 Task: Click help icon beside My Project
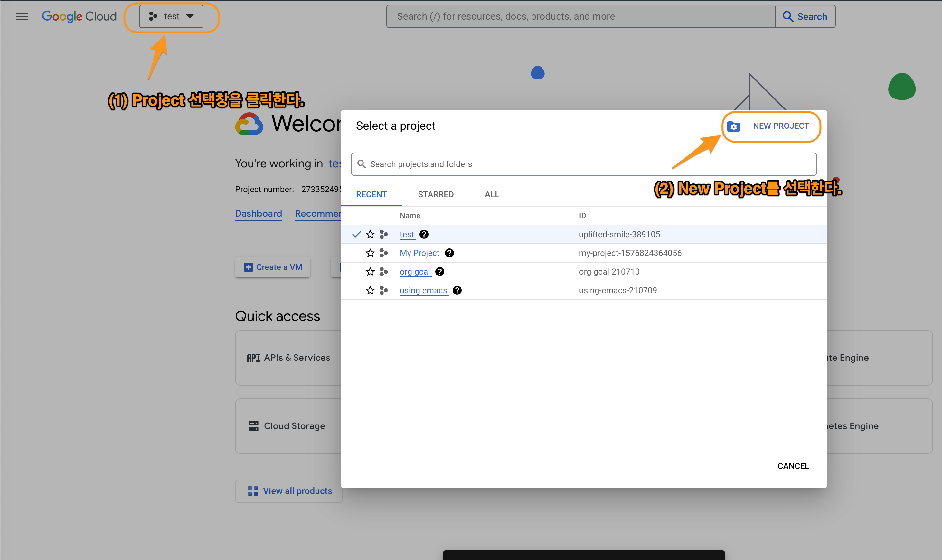pyautogui.click(x=449, y=253)
